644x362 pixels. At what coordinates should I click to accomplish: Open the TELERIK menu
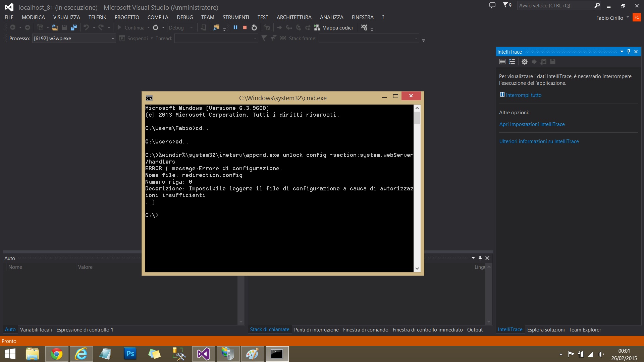click(97, 17)
